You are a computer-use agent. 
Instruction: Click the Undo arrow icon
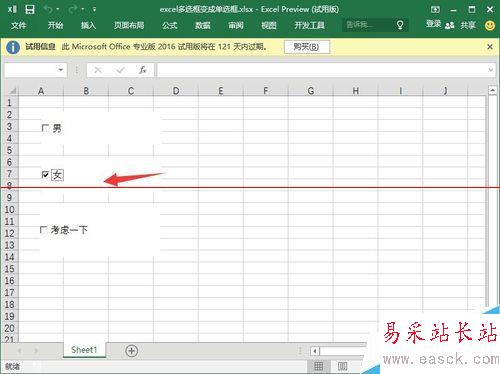(48, 9)
